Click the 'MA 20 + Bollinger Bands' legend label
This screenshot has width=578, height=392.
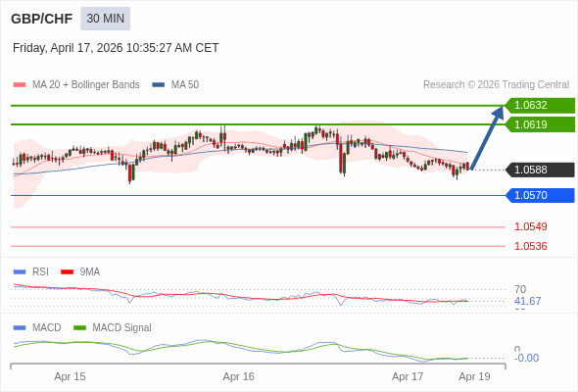coord(86,85)
